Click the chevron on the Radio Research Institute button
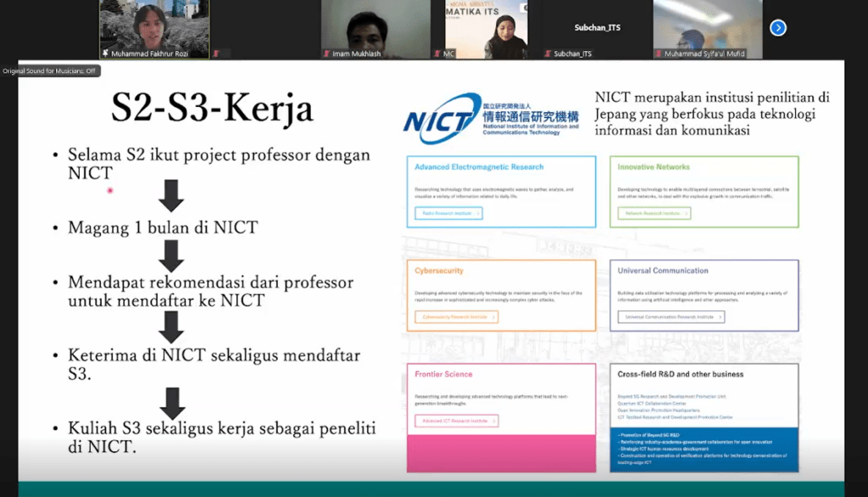This screenshot has height=497, width=868. click(x=480, y=213)
